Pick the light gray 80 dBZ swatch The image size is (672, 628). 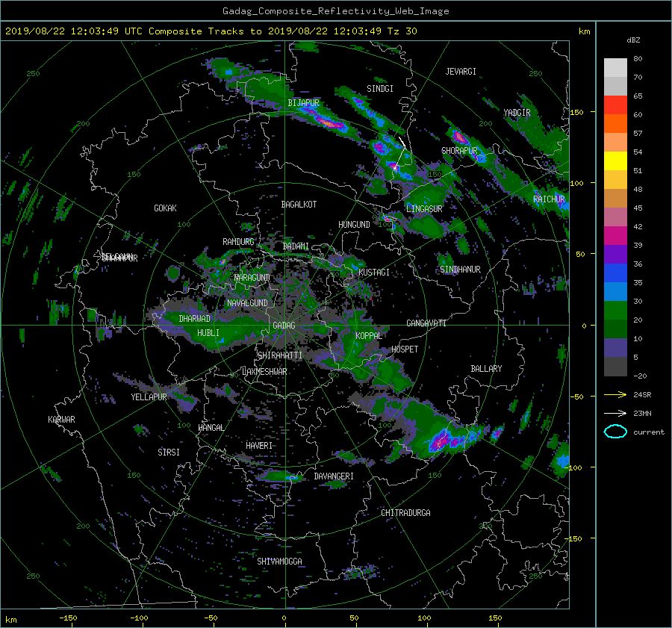point(615,67)
